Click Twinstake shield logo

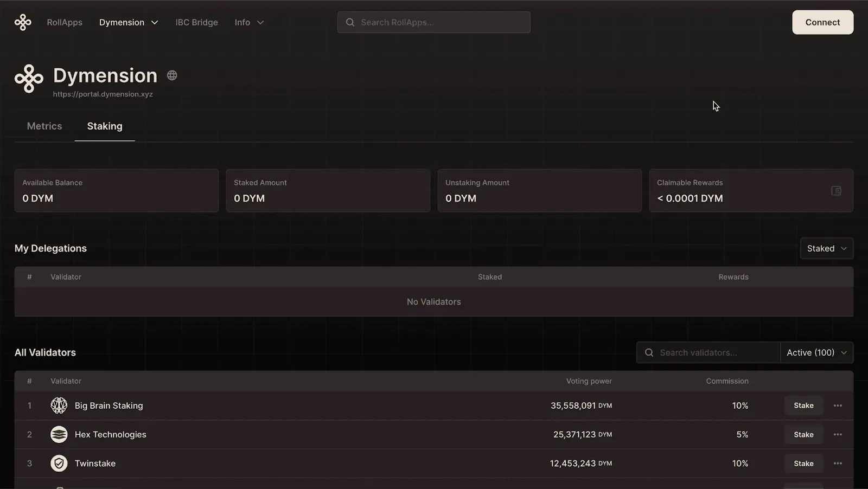tap(59, 464)
